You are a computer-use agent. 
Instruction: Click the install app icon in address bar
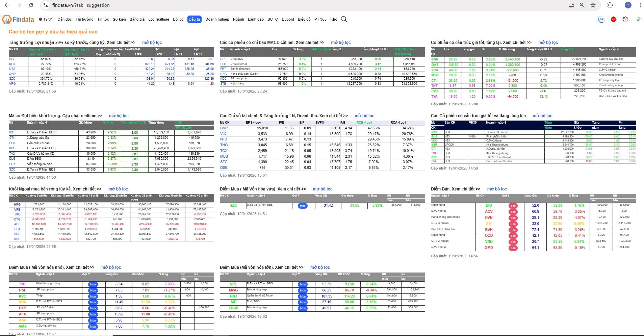571,5
